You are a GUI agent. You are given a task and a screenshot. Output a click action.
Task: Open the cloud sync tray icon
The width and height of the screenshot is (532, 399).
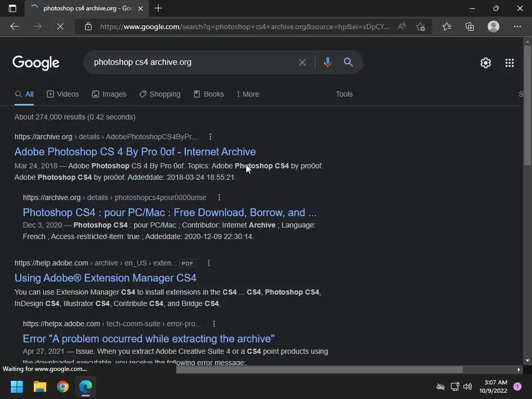pyautogui.click(x=441, y=387)
